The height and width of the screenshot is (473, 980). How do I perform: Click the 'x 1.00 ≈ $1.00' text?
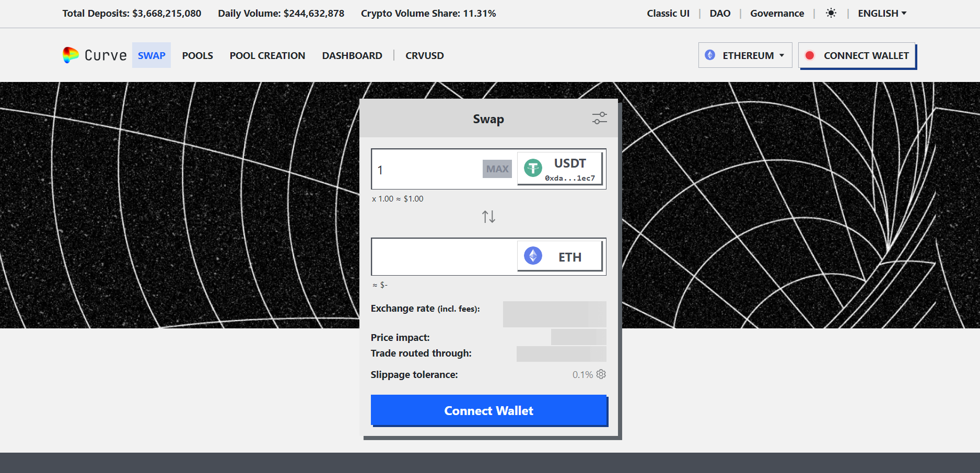398,198
